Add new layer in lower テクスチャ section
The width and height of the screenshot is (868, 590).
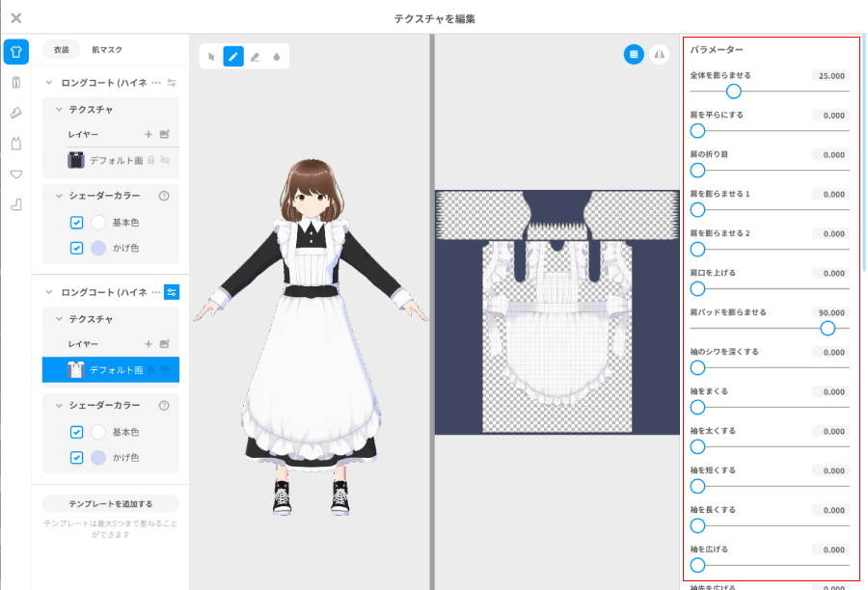point(149,344)
